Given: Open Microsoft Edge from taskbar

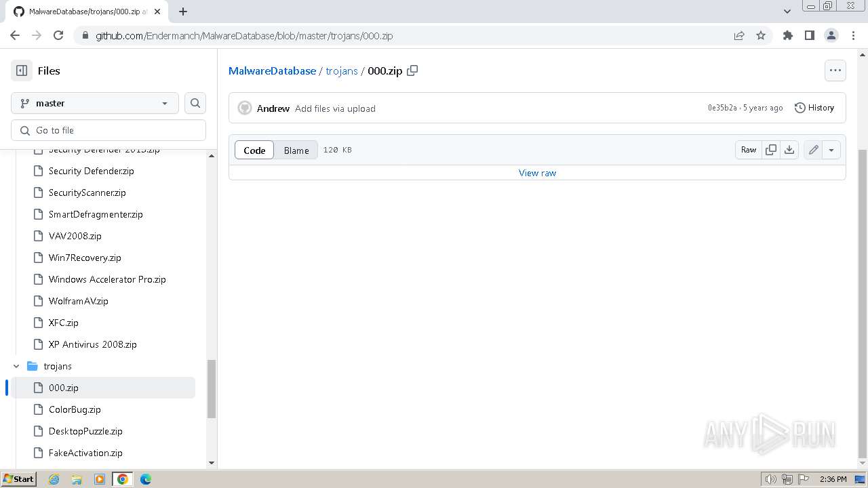Looking at the screenshot, I should click(x=145, y=479).
